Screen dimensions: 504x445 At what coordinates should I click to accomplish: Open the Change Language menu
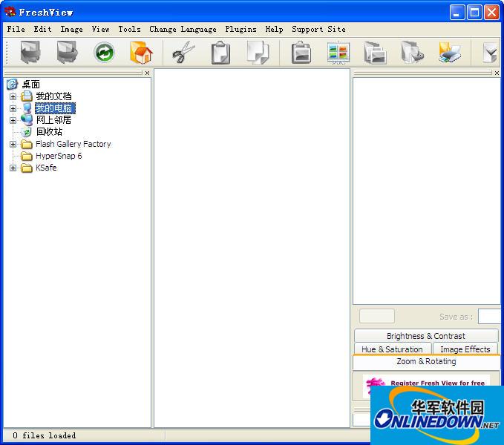pyautogui.click(x=183, y=29)
